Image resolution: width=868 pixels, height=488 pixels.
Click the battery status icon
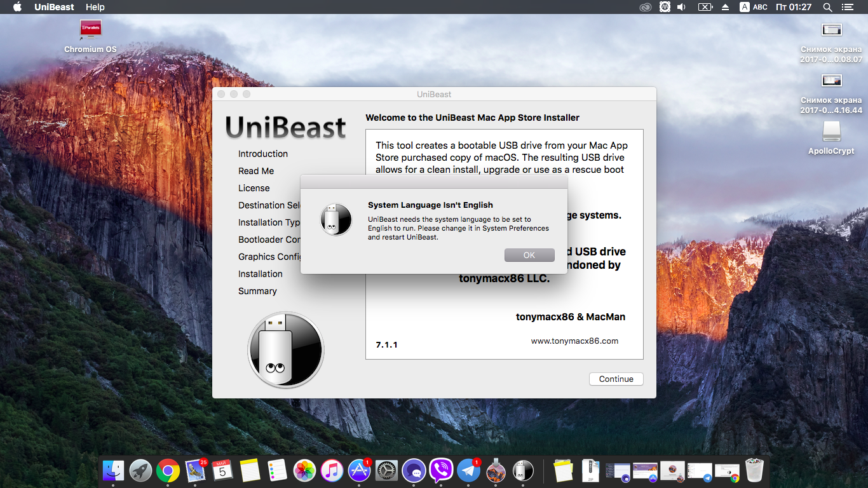click(x=705, y=7)
